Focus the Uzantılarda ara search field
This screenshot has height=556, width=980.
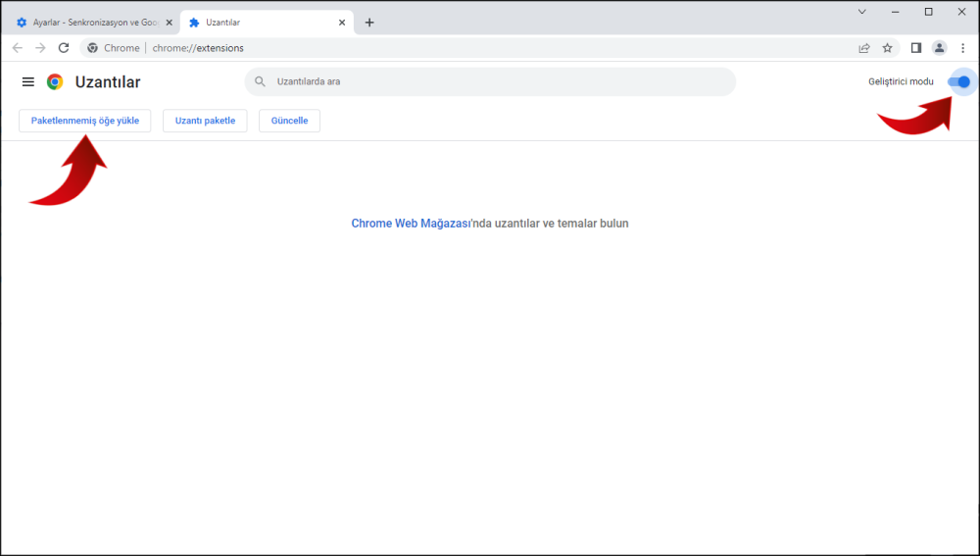point(490,82)
